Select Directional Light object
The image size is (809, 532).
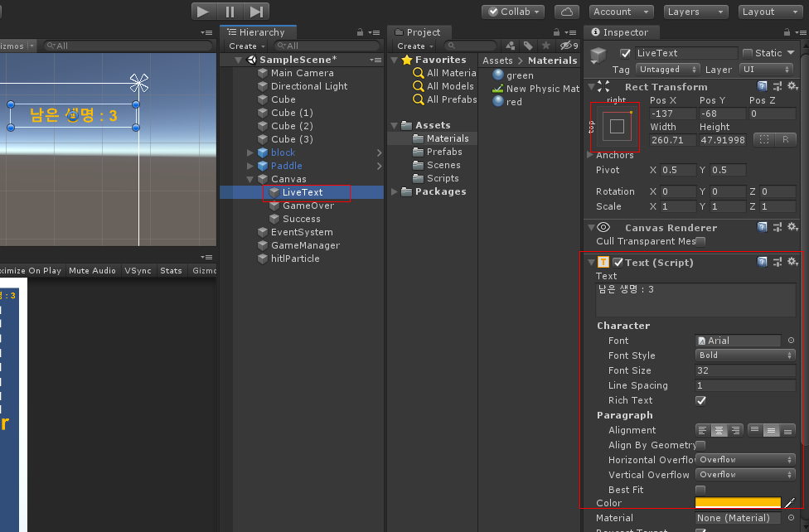(309, 86)
